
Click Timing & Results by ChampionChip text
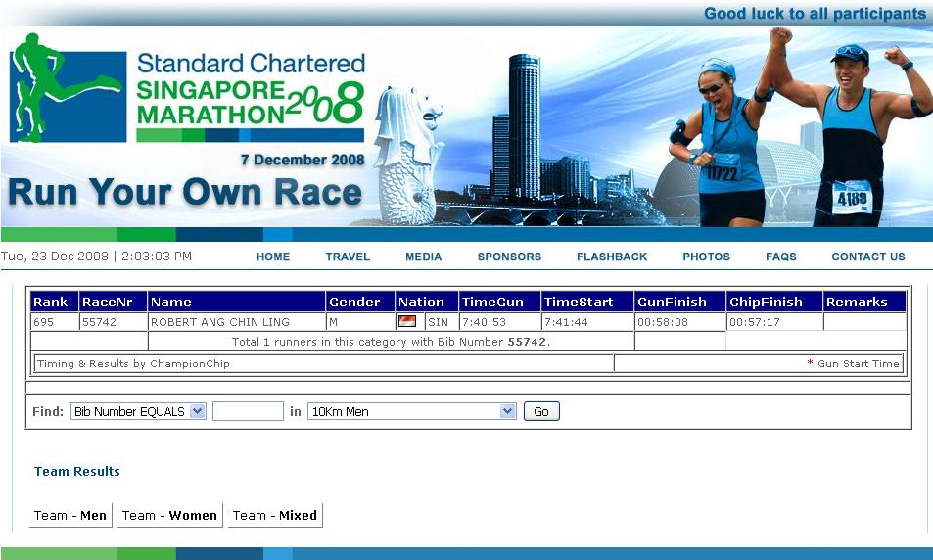click(x=133, y=363)
